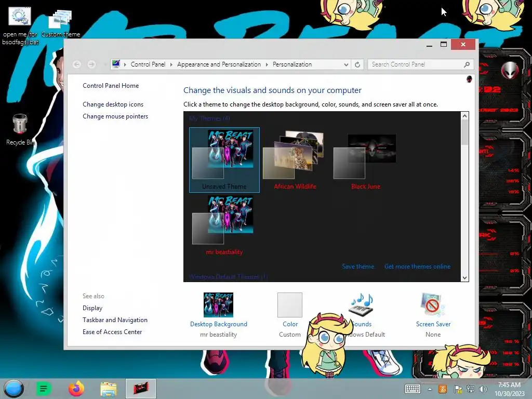The width and height of the screenshot is (532, 399).
Task: Select the Custom.theme desktop file
Action: [x=61, y=23]
